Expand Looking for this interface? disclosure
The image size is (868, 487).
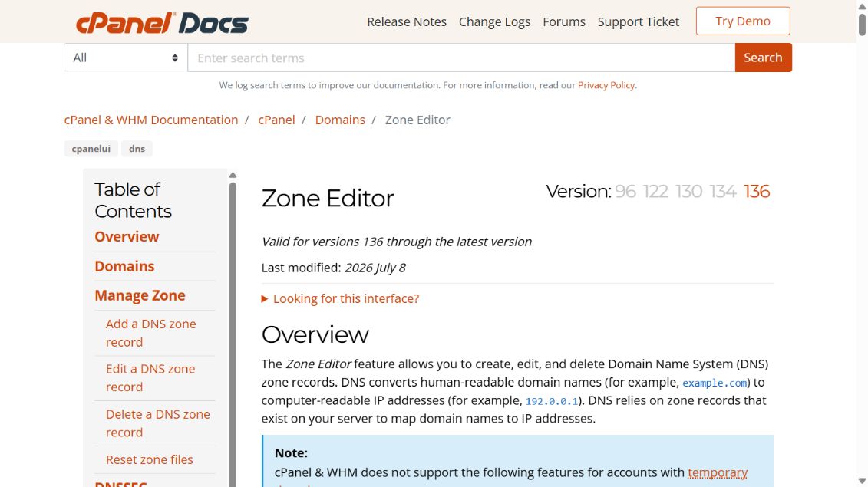[341, 299]
